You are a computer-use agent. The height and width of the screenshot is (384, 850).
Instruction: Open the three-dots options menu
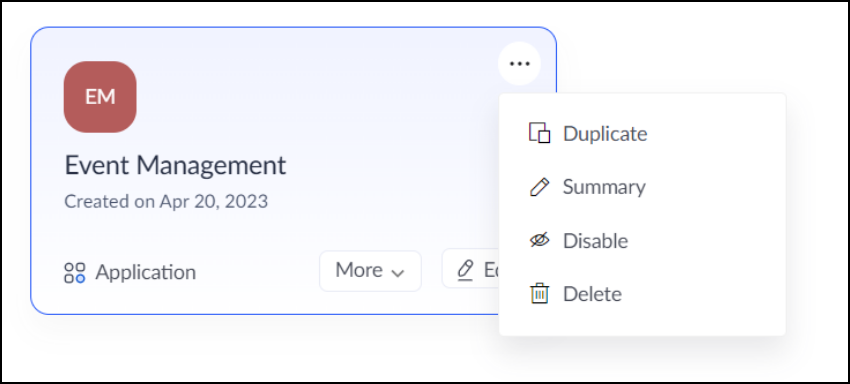[x=519, y=63]
